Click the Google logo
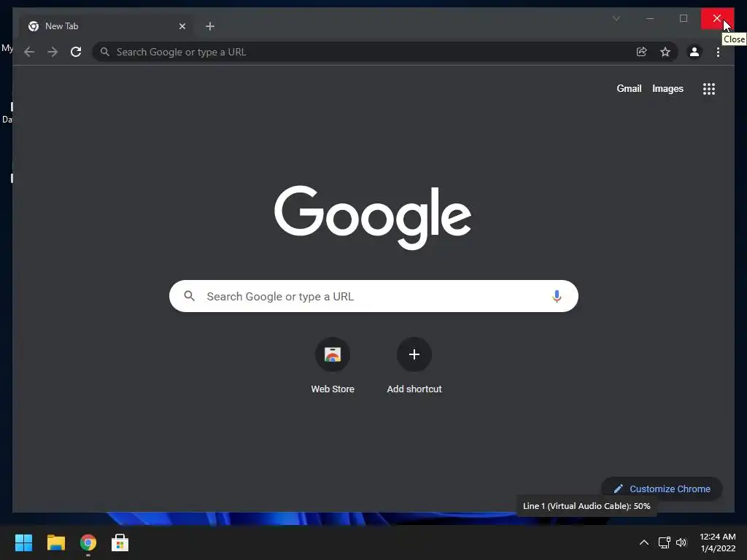Screen dimensions: 747x560 coord(373,217)
